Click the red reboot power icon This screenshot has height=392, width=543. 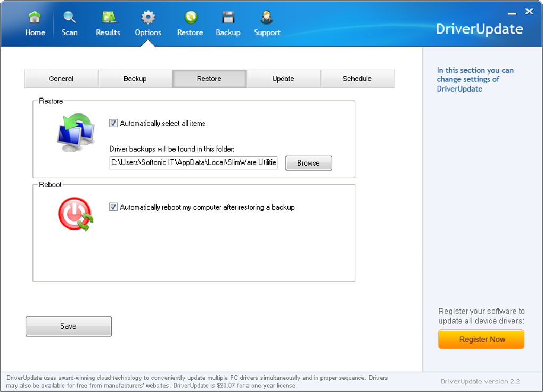76,214
